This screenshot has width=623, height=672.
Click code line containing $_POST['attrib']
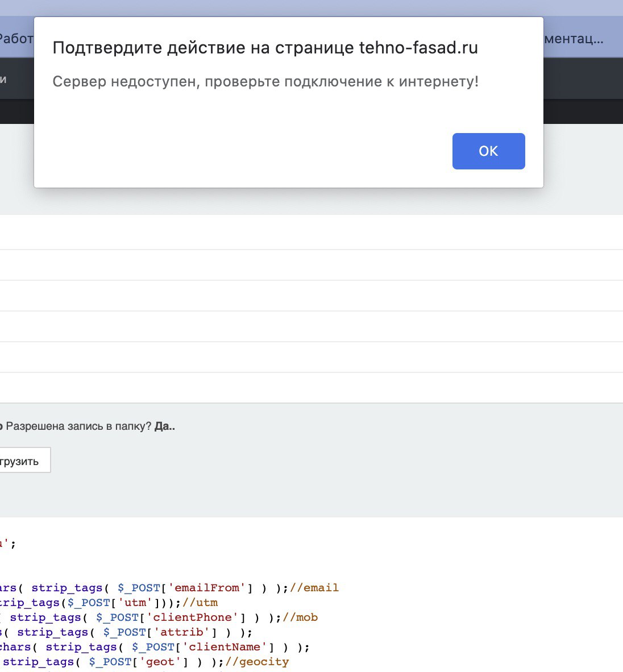(126, 632)
